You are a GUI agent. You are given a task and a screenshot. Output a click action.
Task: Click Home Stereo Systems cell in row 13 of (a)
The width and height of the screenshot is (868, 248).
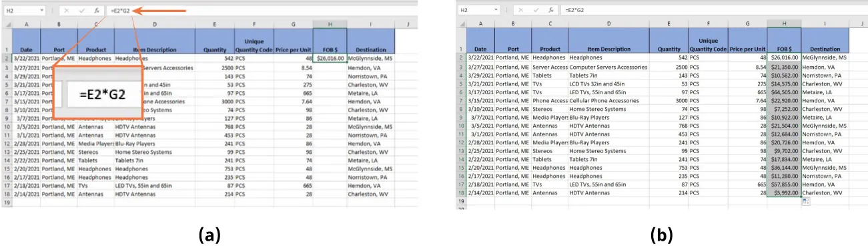click(x=154, y=152)
